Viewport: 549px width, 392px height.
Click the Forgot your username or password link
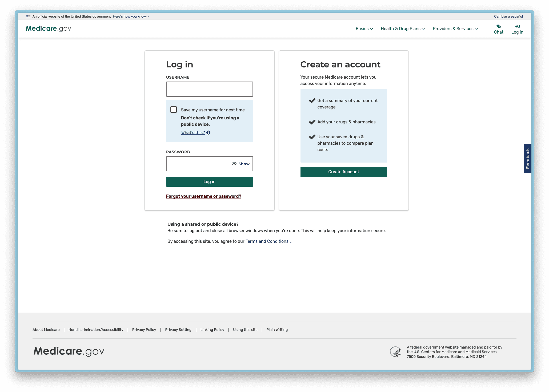point(203,196)
